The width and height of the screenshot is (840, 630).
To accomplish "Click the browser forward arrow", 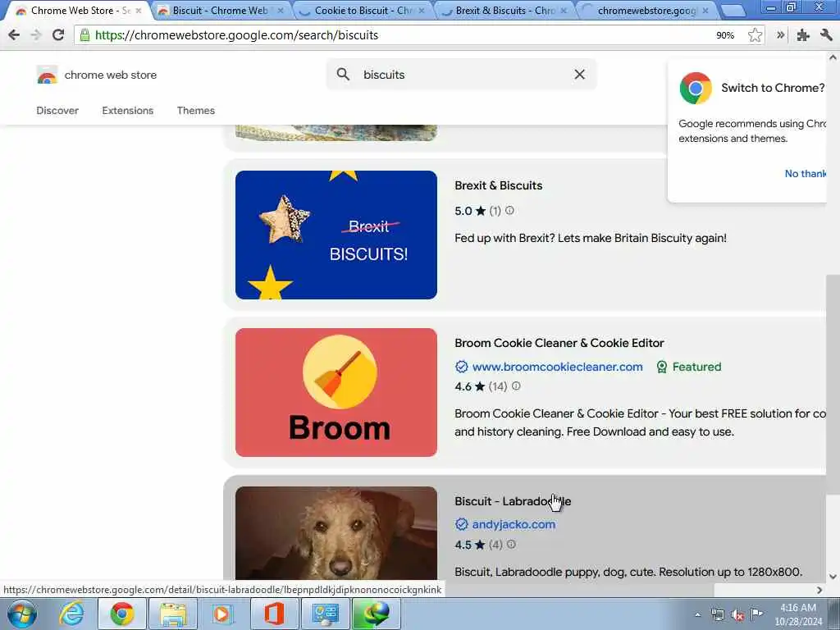I will [36, 35].
